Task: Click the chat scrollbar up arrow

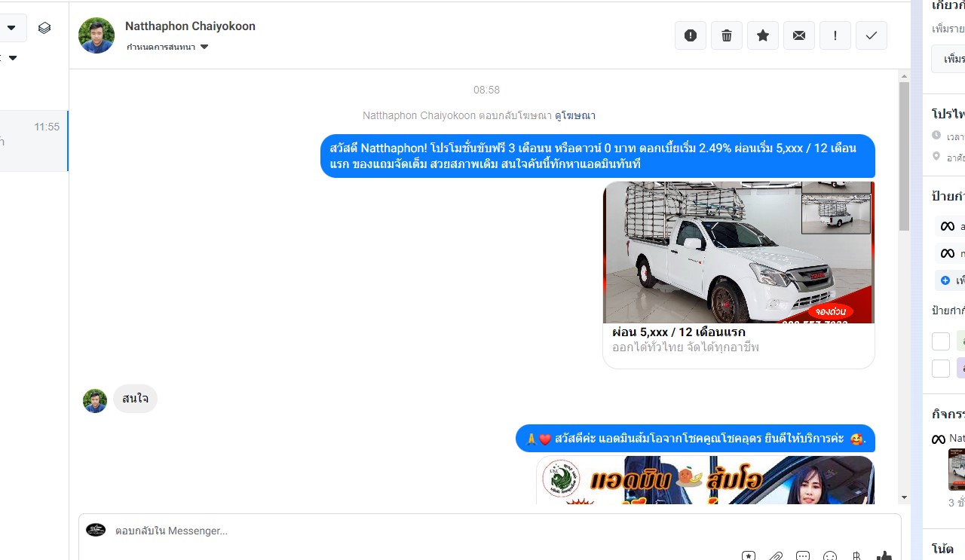Action: [904, 75]
